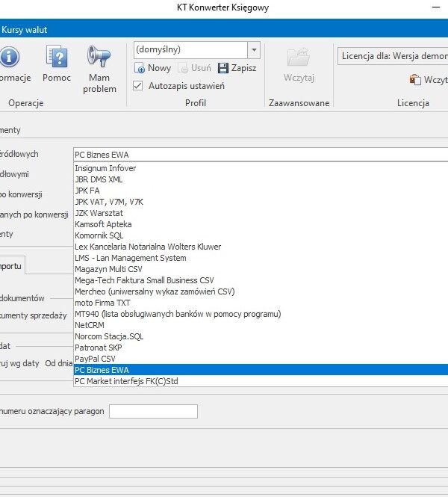The image size is (448, 497).
Task: Choose JPK VAT, V7M, V7K entry
Action: coord(261,202)
